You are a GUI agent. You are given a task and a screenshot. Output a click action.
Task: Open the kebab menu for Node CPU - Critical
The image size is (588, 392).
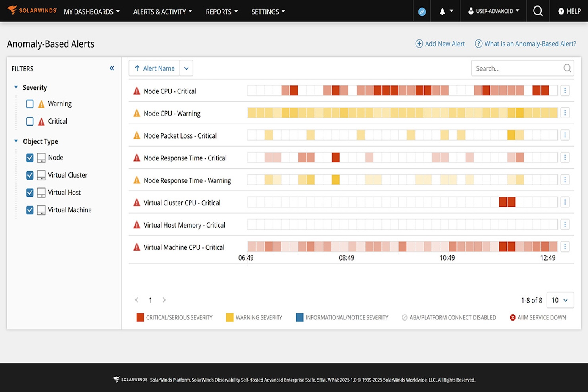click(565, 90)
